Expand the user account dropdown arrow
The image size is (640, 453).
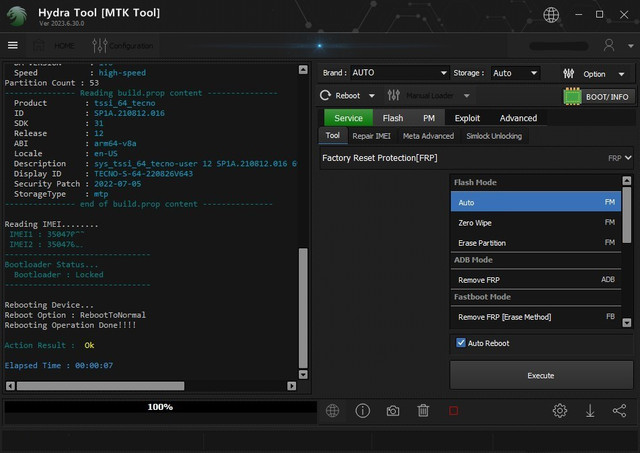630,46
